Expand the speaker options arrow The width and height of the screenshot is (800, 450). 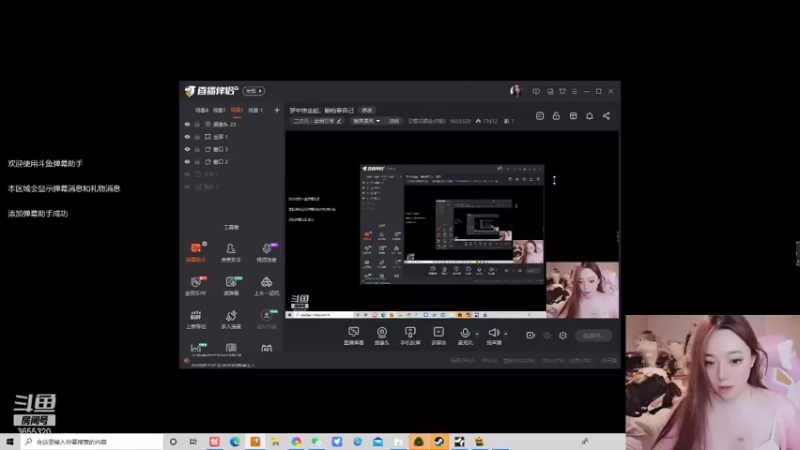click(x=506, y=334)
